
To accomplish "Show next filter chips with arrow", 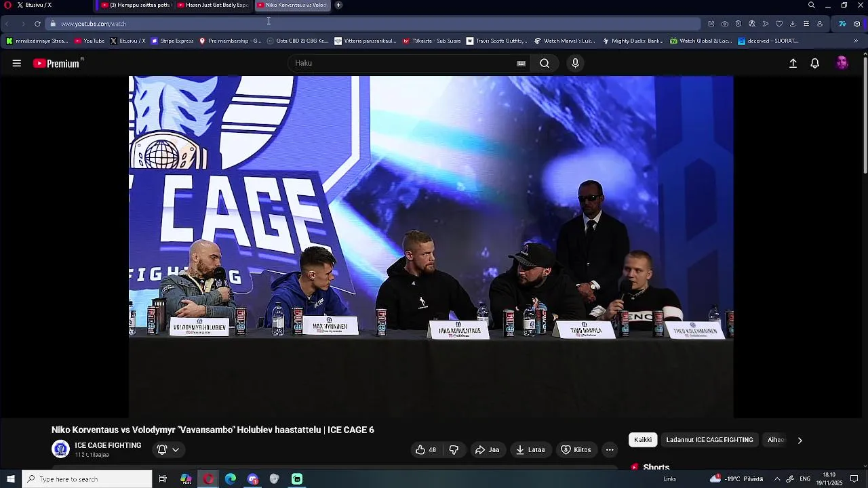I will 800,440.
